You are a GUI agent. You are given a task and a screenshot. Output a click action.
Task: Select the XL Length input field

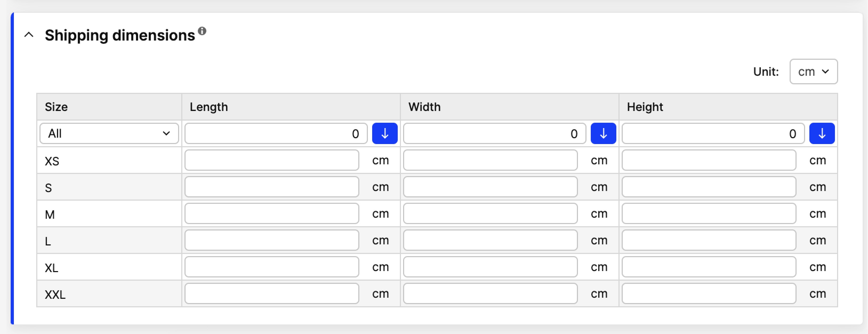coord(272,267)
